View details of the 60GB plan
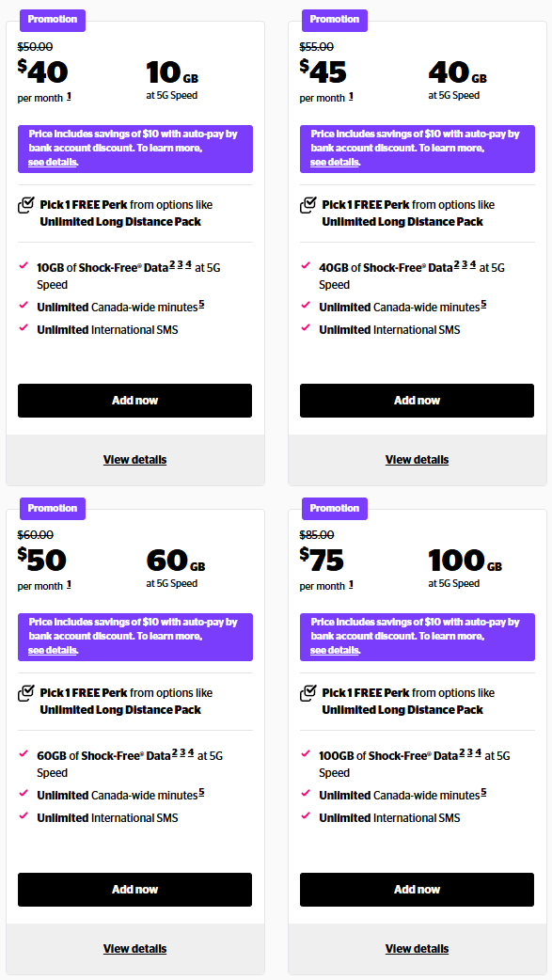This screenshot has width=552, height=980. (x=134, y=948)
